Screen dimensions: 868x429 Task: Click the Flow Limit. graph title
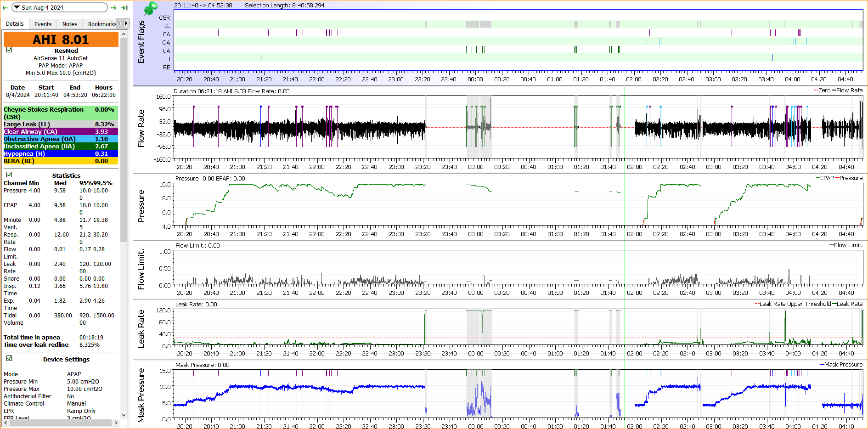point(141,269)
